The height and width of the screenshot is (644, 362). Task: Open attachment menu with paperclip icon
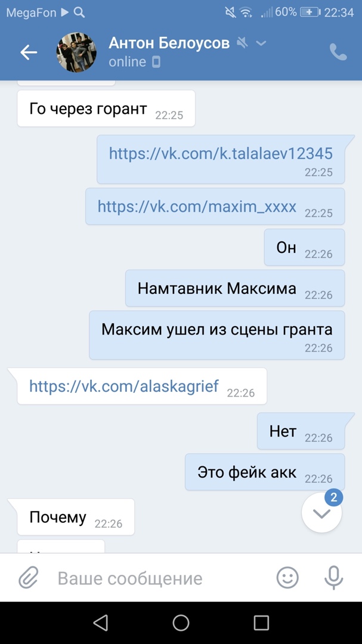point(29,578)
